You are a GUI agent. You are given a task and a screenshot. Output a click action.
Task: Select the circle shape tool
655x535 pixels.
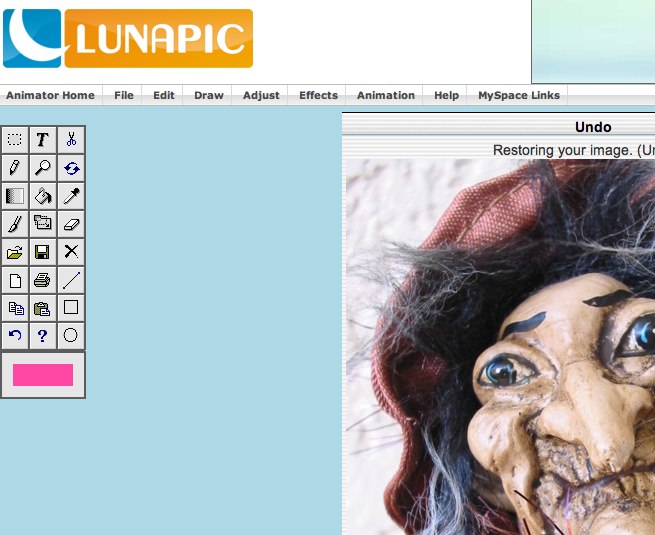(x=71, y=336)
